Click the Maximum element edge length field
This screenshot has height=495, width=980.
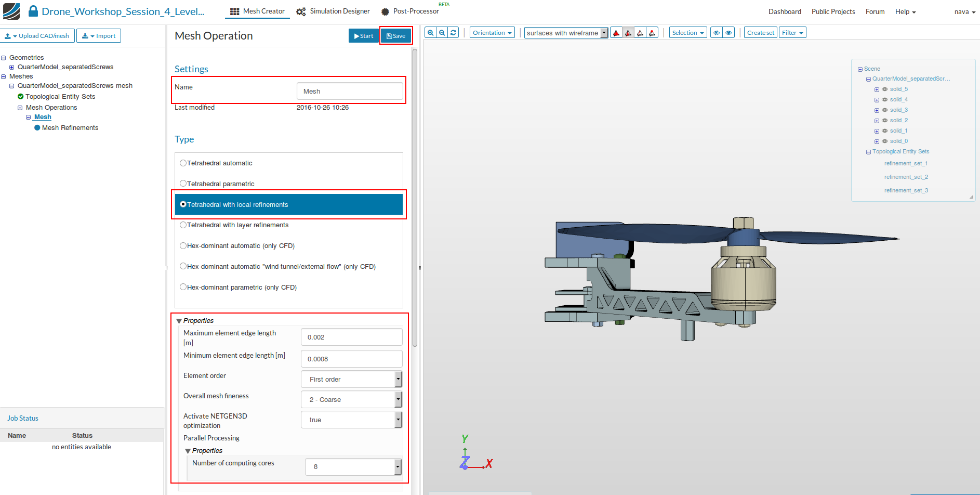tap(351, 337)
